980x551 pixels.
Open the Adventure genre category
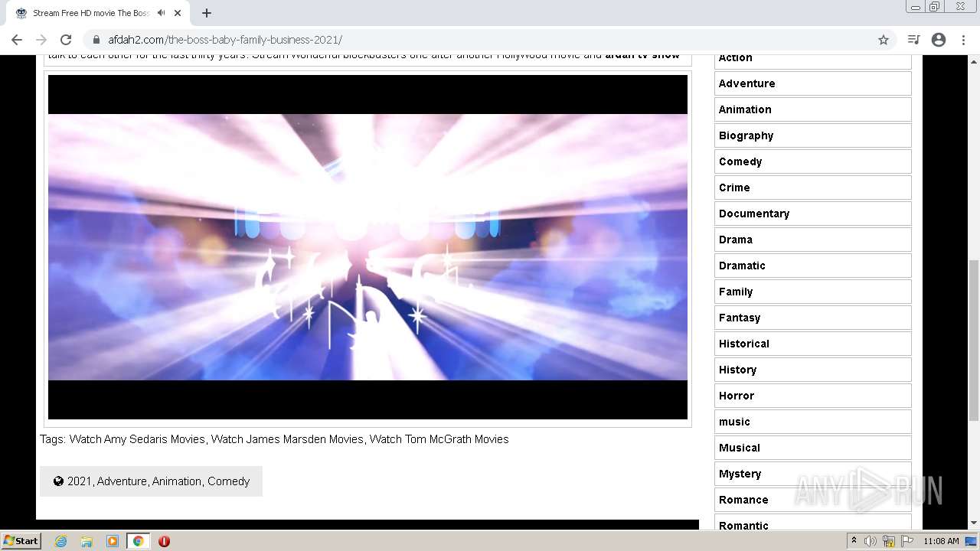tap(813, 83)
